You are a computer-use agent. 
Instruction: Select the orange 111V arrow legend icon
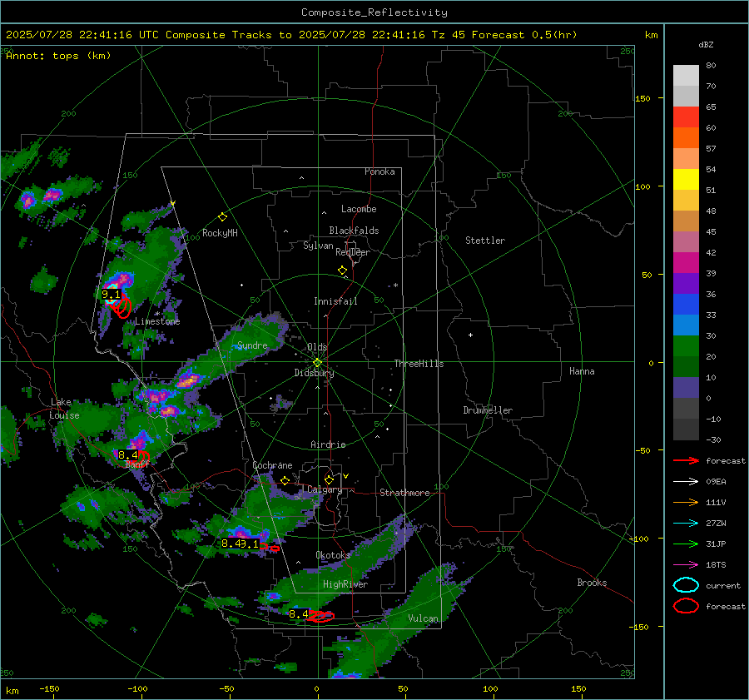click(x=686, y=502)
